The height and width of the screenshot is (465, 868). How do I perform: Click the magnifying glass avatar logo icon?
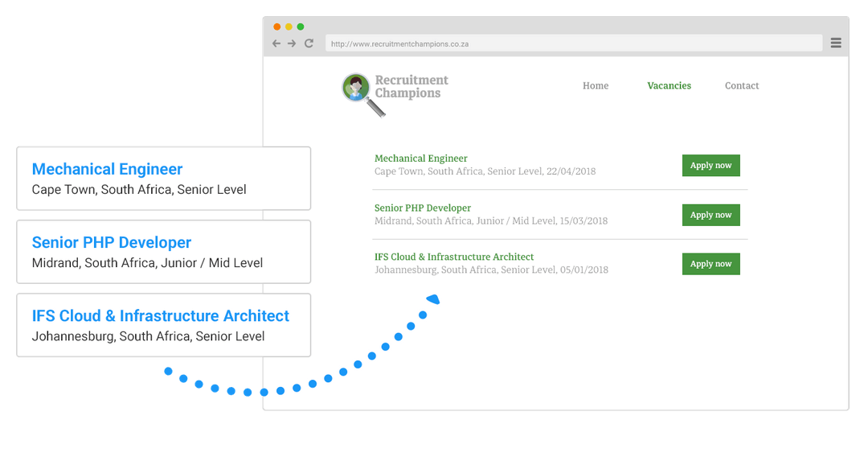(x=355, y=87)
